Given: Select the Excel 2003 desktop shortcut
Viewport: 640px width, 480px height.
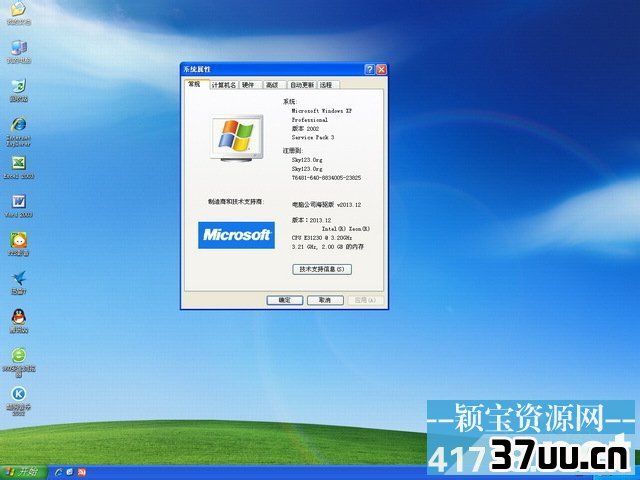Looking at the screenshot, I should tap(19, 167).
